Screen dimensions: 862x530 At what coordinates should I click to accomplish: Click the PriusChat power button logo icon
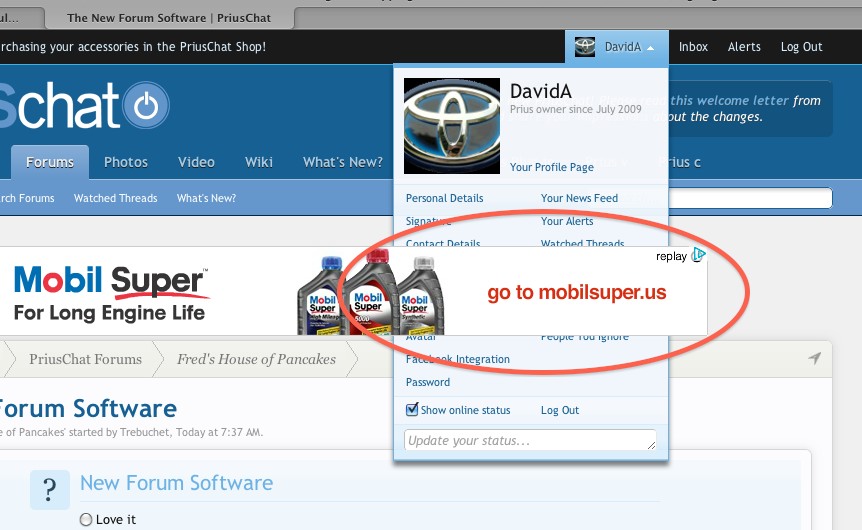146,105
